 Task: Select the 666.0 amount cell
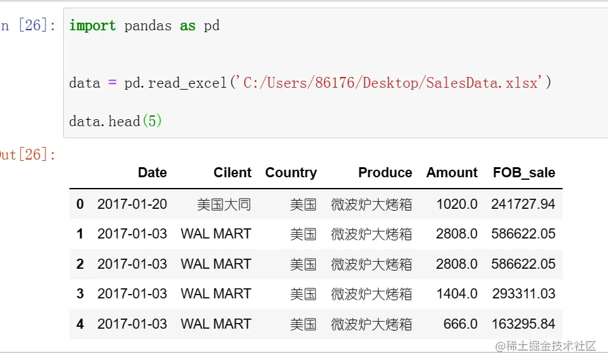460,324
